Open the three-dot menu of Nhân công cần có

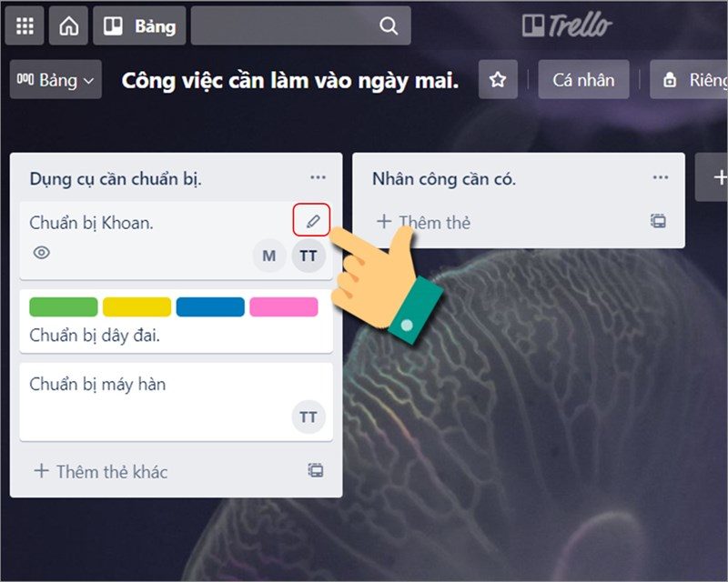[x=661, y=177]
